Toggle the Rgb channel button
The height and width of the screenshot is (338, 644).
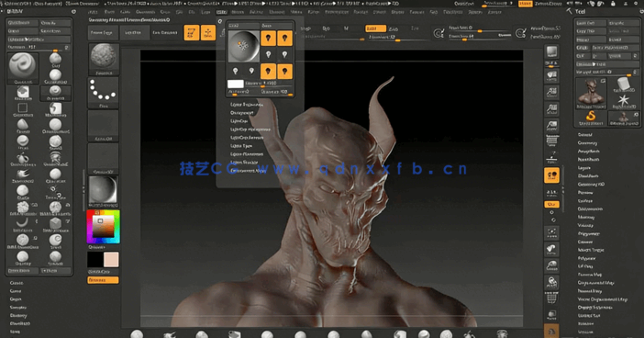[x=326, y=28]
